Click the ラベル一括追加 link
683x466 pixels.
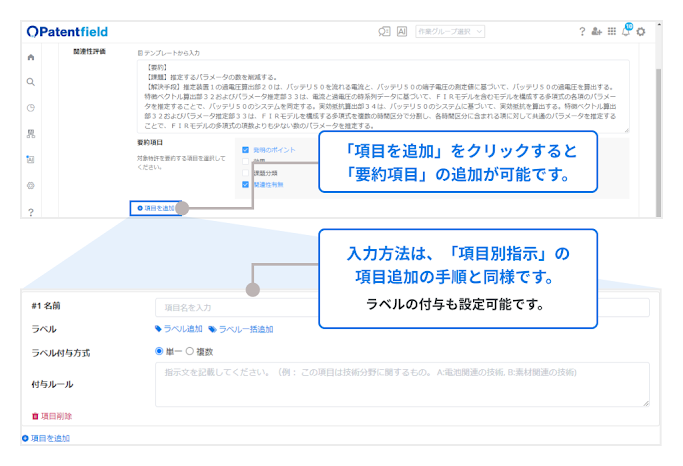[241, 328]
